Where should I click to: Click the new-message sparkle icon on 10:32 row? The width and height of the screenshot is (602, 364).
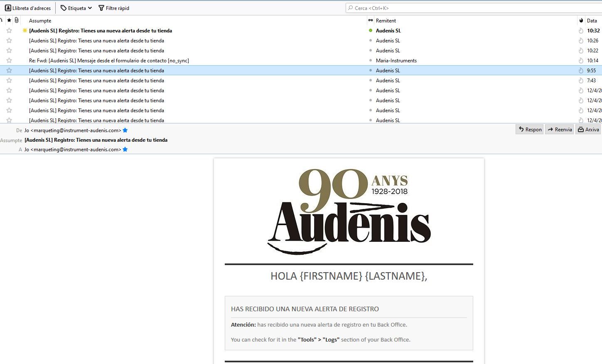click(25, 30)
